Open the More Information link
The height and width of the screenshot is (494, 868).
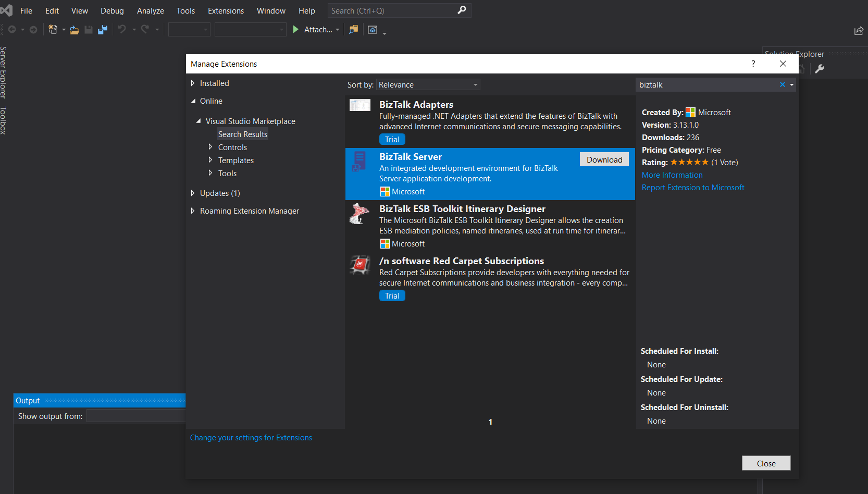point(672,175)
